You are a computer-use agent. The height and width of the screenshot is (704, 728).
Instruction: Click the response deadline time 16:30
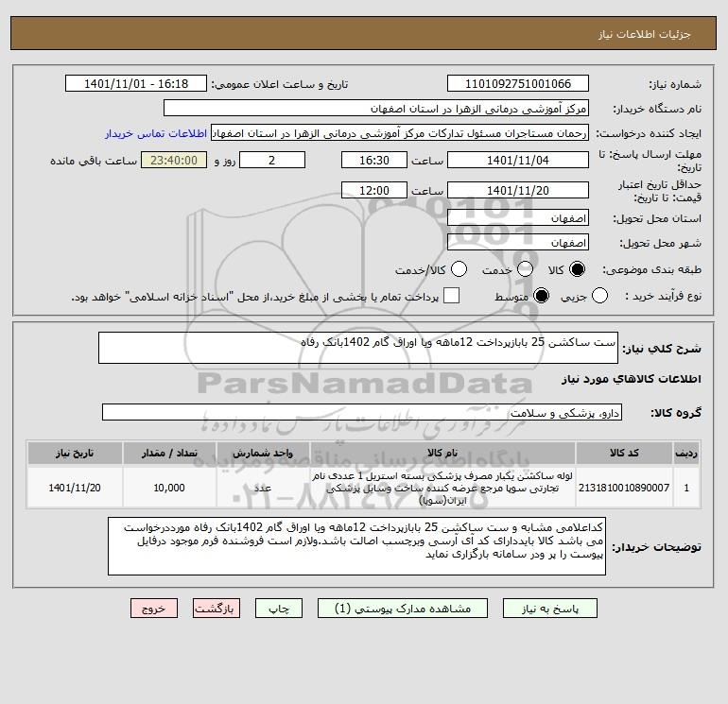[374, 160]
